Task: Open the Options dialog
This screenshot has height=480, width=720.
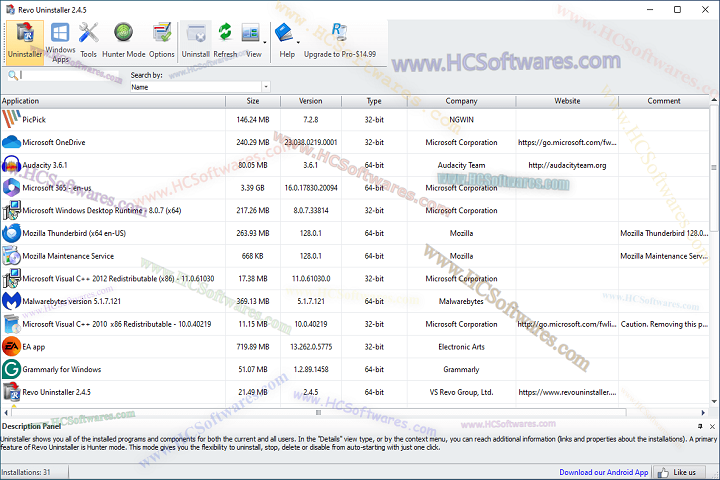Action: coord(162,42)
